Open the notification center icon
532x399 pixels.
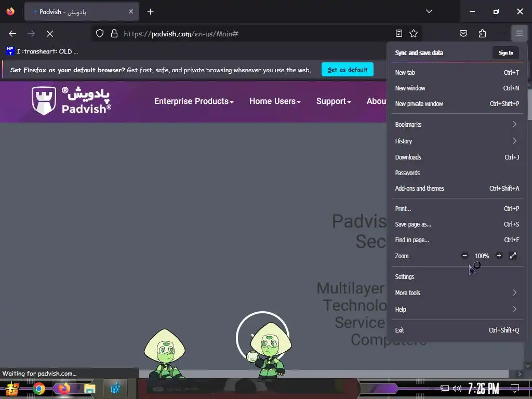coord(515,389)
